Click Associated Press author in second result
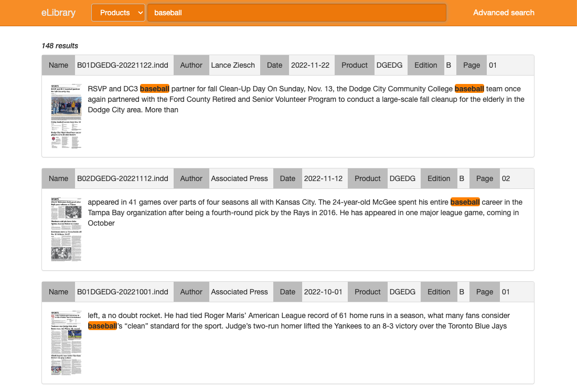 [x=239, y=178]
